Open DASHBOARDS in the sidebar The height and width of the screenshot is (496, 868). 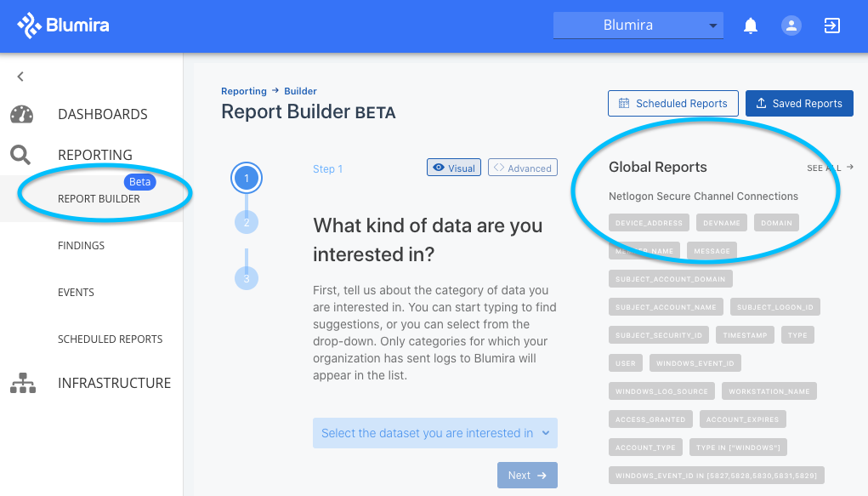coord(103,114)
